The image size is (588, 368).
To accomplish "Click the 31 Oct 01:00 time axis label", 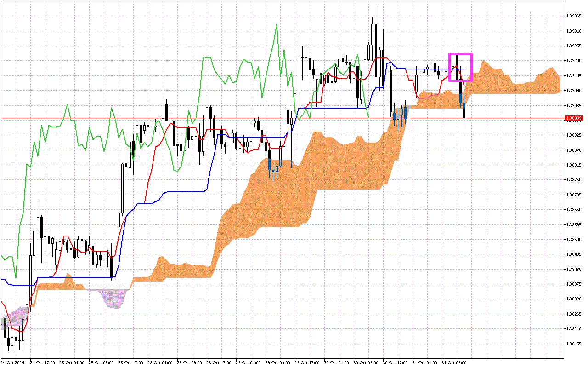I will (425, 363).
